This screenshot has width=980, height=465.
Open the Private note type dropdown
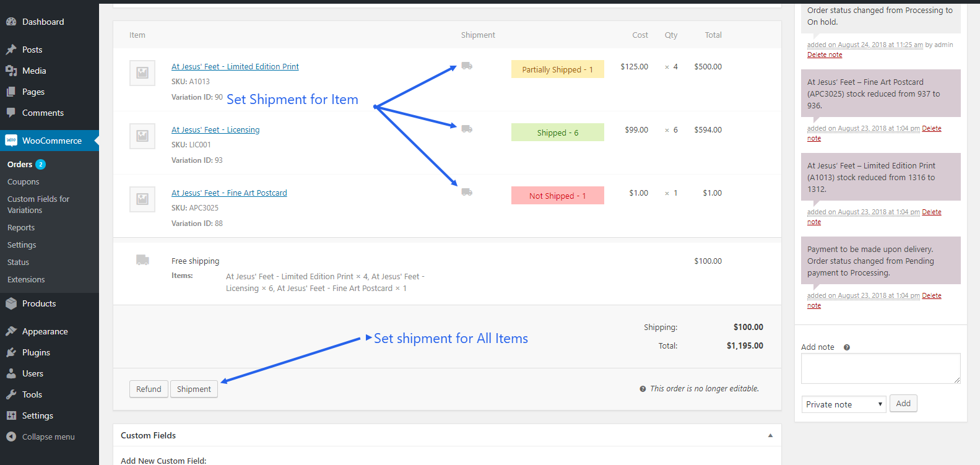coord(844,404)
